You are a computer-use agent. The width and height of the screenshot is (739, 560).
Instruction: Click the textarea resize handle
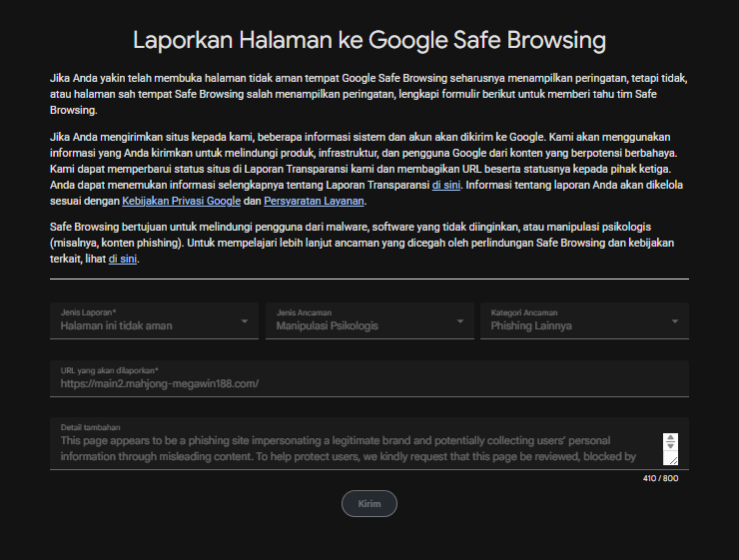[673, 460]
